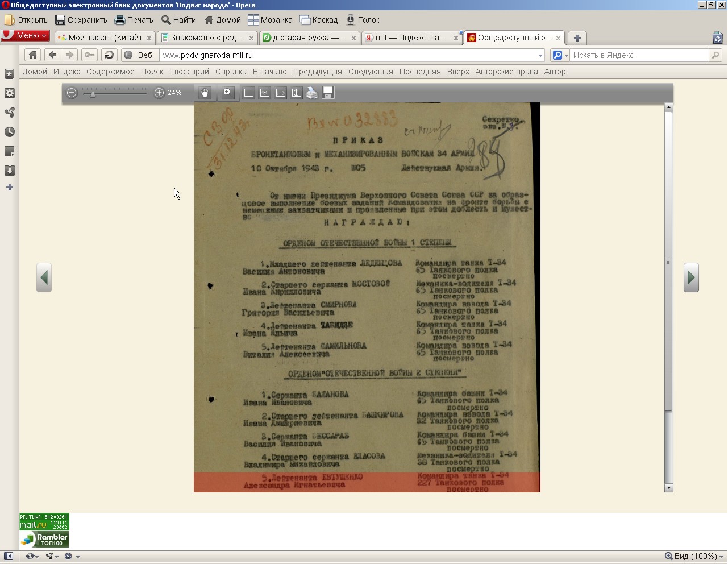Save the document image with floppy icon
The height and width of the screenshot is (564, 728).
click(328, 93)
